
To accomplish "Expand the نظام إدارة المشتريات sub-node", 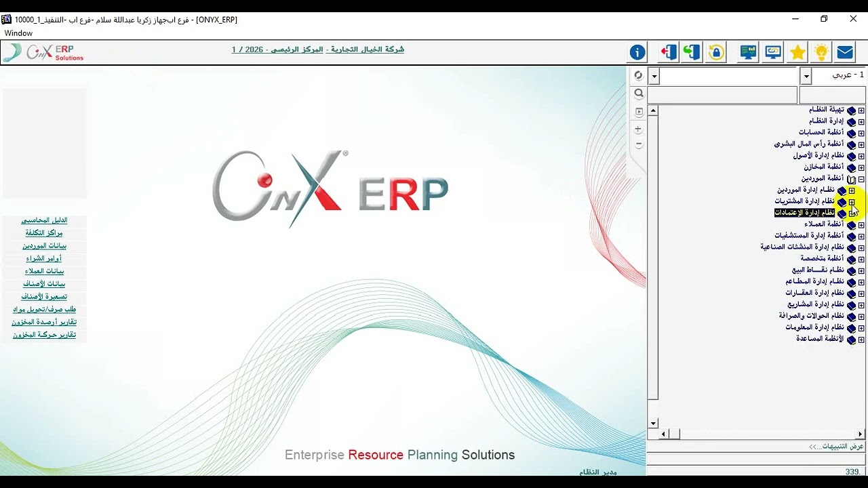I will [852, 202].
